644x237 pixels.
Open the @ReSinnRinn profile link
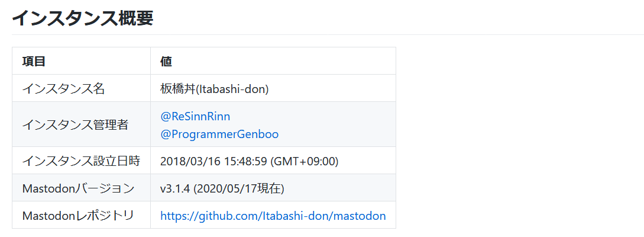coord(195,116)
